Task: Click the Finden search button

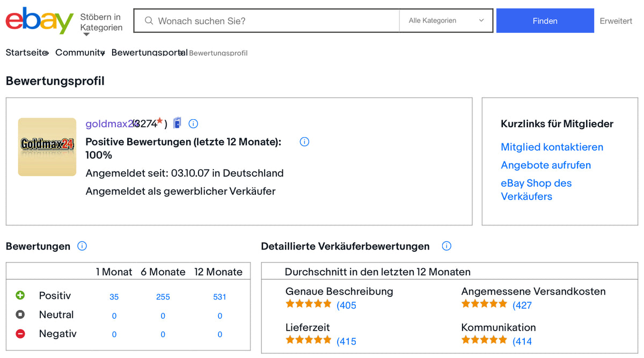Action: click(545, 21)
